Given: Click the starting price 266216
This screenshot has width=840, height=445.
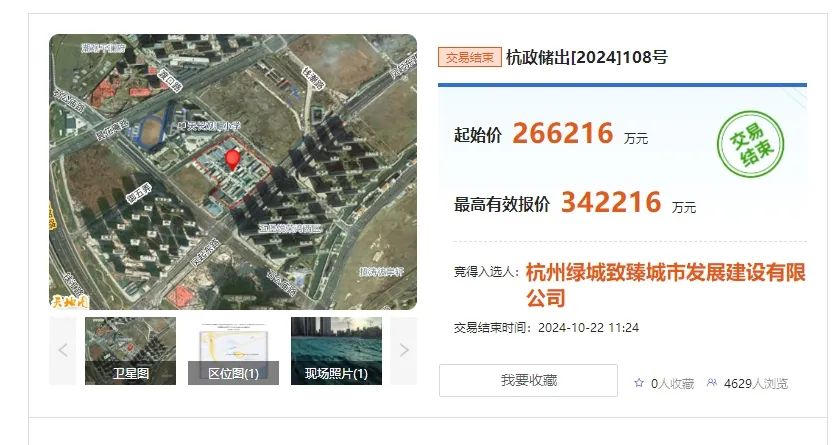Looking at the screenshot, I should click(x=562, y=133).
